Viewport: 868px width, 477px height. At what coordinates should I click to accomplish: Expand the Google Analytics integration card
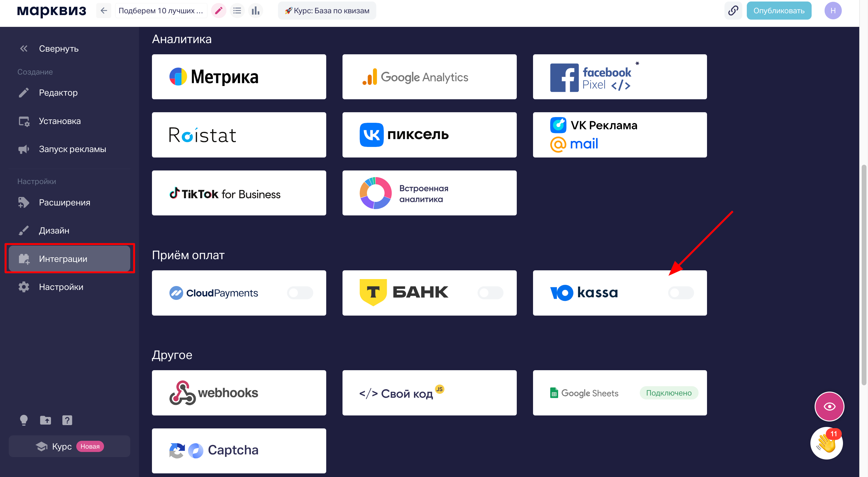pos(429,76)
